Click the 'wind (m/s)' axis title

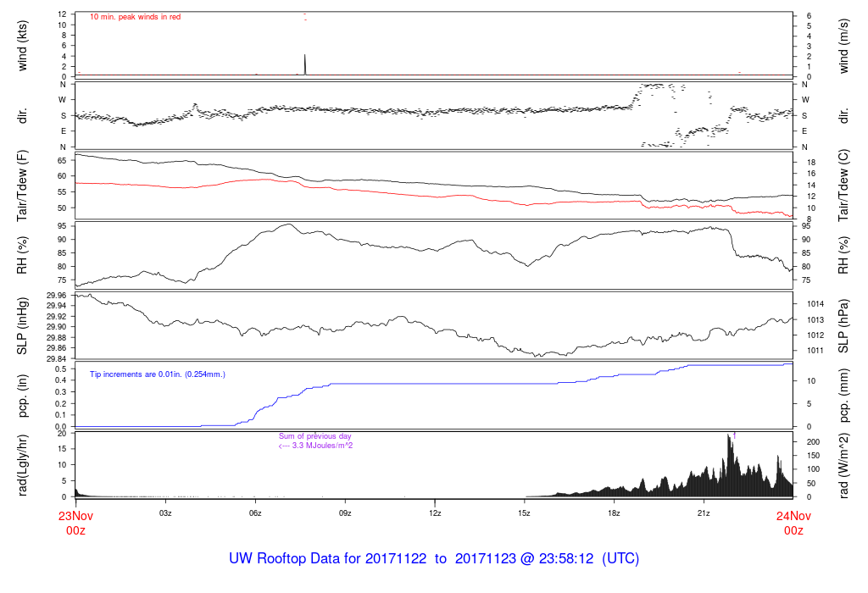[x=843, y=46]
